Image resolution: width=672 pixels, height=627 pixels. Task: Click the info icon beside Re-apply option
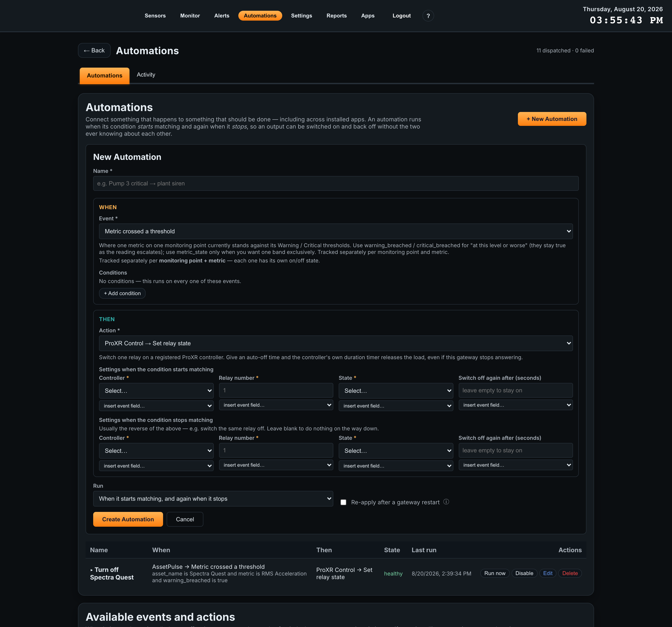pos(446,502)
